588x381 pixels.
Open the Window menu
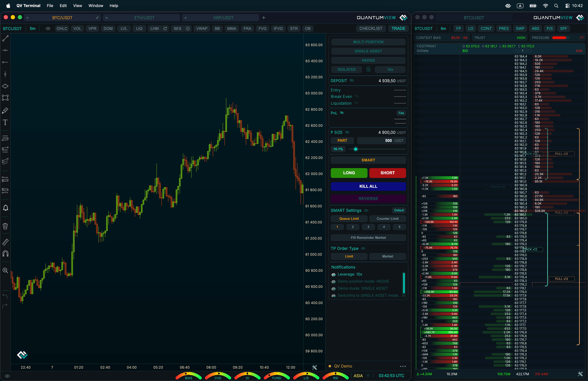click(96, 6)
